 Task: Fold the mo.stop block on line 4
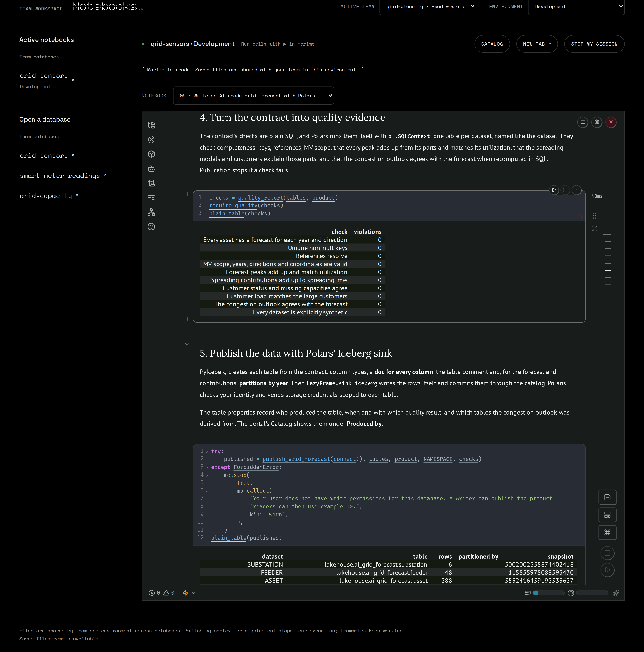pos(207,476)
